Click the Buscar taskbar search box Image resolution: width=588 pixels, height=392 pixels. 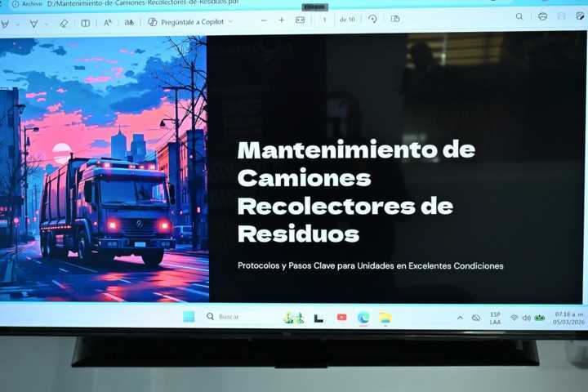(x=229, y=317)
